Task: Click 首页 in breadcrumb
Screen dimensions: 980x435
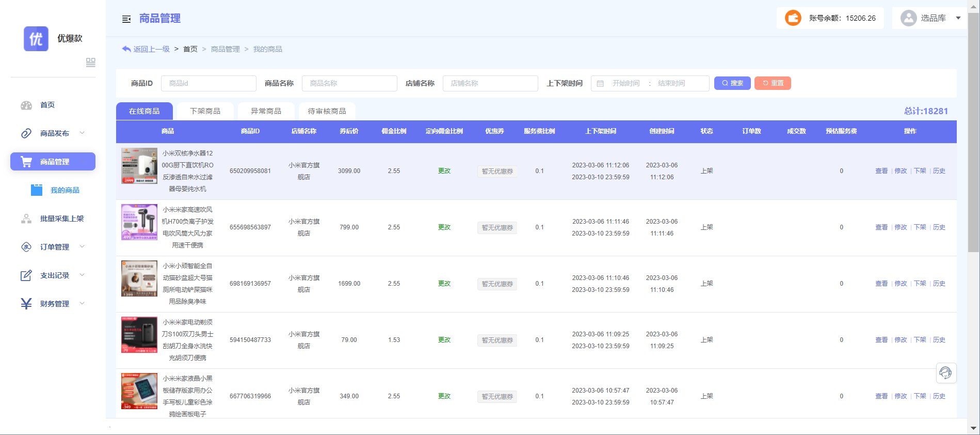Action: pyautogui.click(x=190, y=49)
